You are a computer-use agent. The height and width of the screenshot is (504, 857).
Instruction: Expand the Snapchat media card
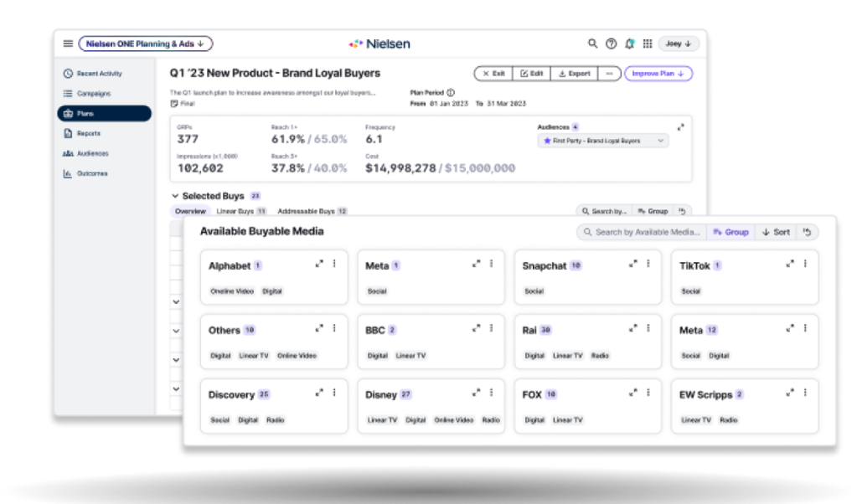click(x=633, y=264)
